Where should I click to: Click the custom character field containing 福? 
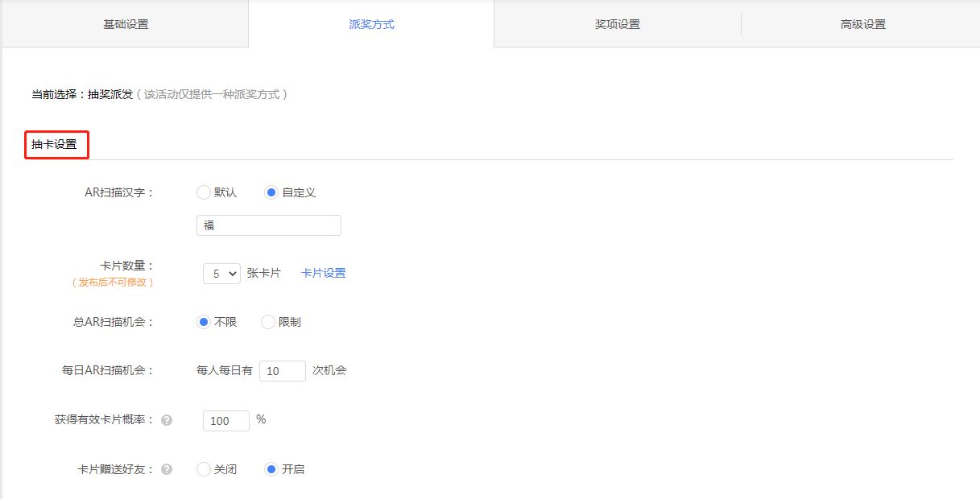point(269,225)
